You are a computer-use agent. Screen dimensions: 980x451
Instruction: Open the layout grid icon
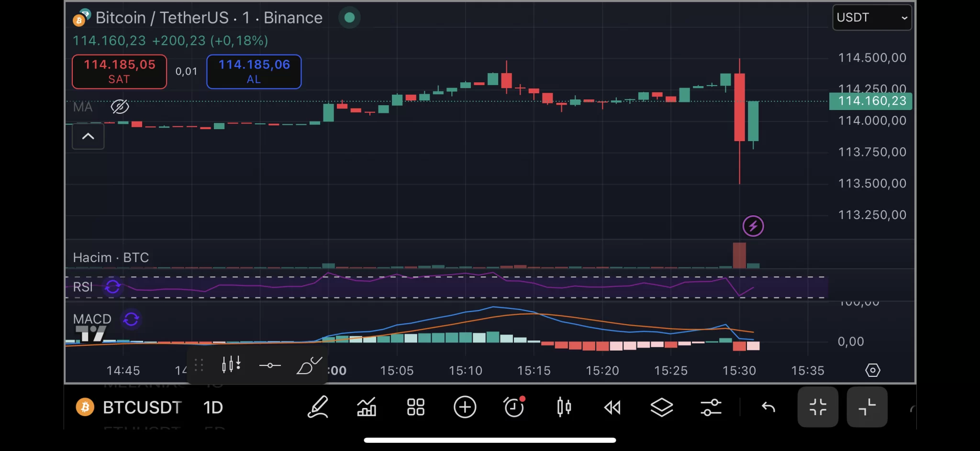point(415,407)
